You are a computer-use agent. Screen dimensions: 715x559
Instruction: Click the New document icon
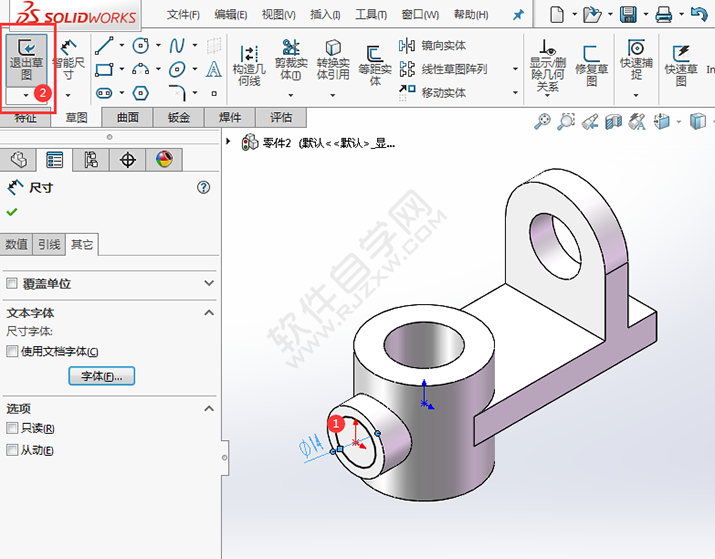point(557,15)
